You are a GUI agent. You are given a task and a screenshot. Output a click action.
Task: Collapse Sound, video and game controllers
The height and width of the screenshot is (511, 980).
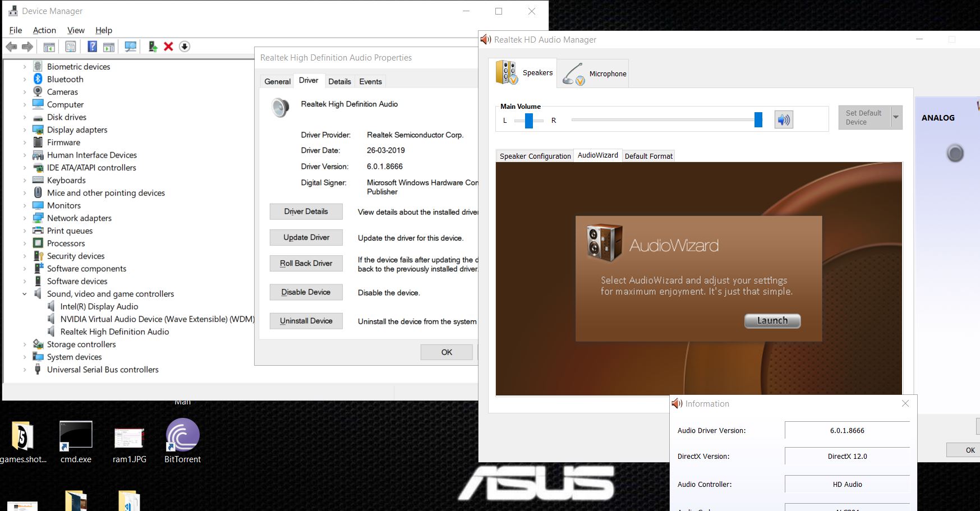[25, 294]
